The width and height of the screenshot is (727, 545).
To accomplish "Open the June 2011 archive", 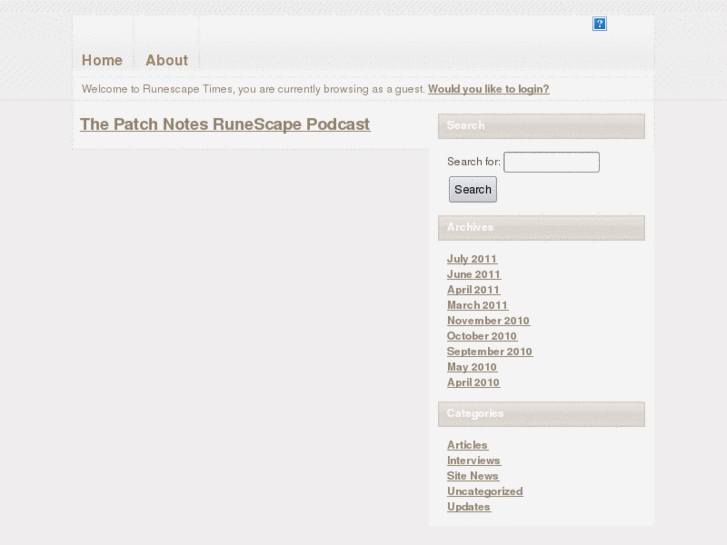I will 474,274.
